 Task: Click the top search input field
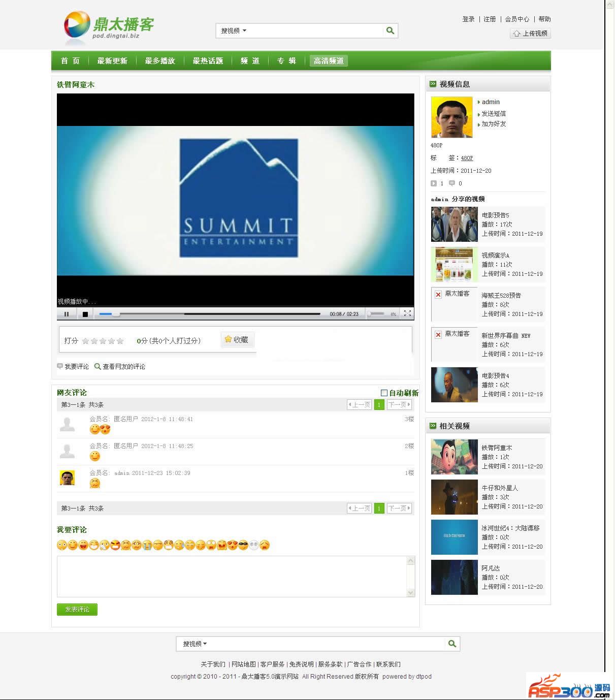click(x=316, y=30)
